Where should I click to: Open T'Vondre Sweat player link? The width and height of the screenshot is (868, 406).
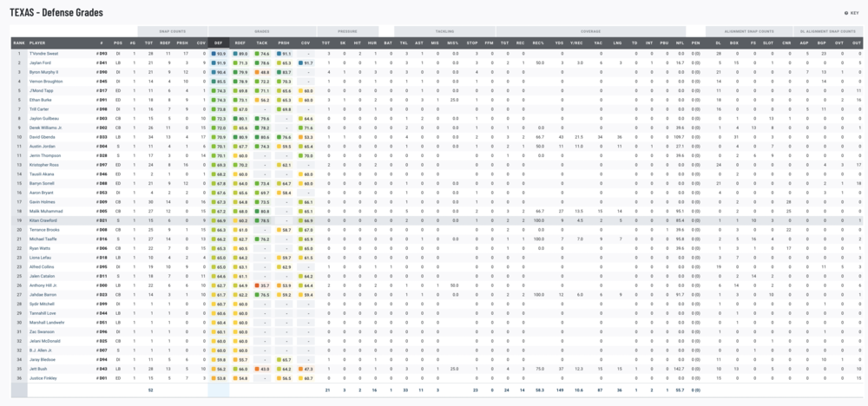[43, 54]
